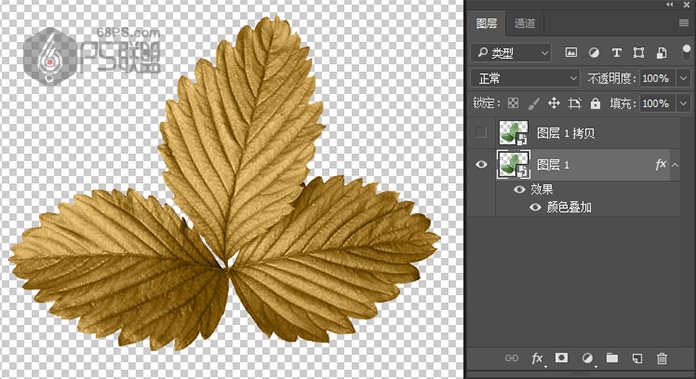Click the 填充 label
This screenshot has width=696, height=379.
[x=622, y=104]
